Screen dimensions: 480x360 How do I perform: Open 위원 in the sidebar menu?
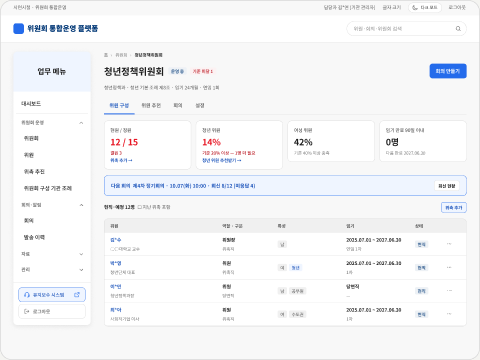point(52,155)
